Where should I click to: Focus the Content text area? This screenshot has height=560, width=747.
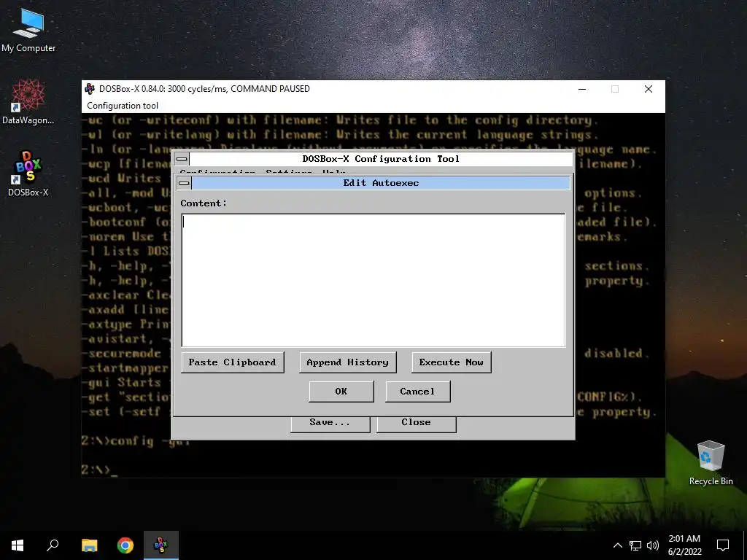pos(373,280)
